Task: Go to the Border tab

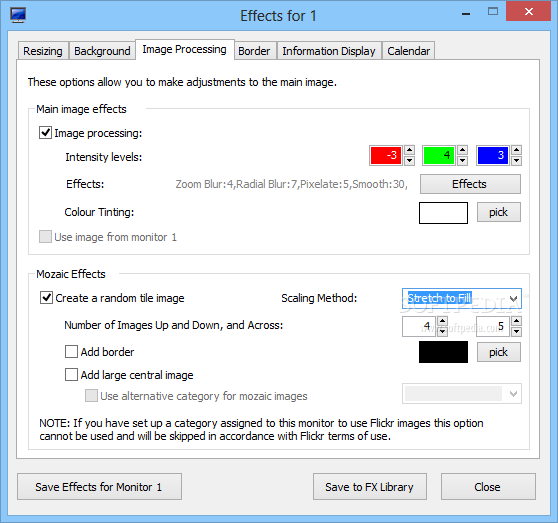Action: point(254,51)
